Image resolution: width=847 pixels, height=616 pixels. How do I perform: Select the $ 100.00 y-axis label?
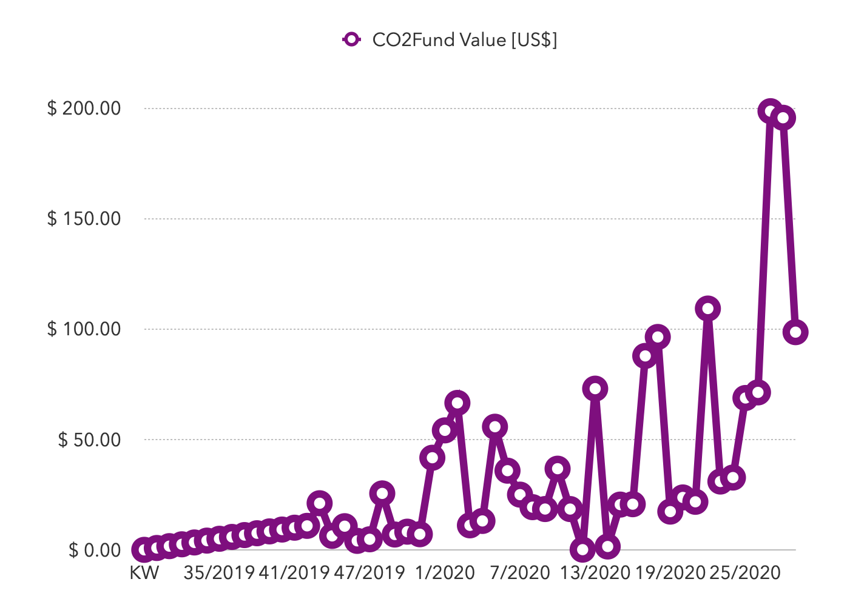(x=84, y=329)
